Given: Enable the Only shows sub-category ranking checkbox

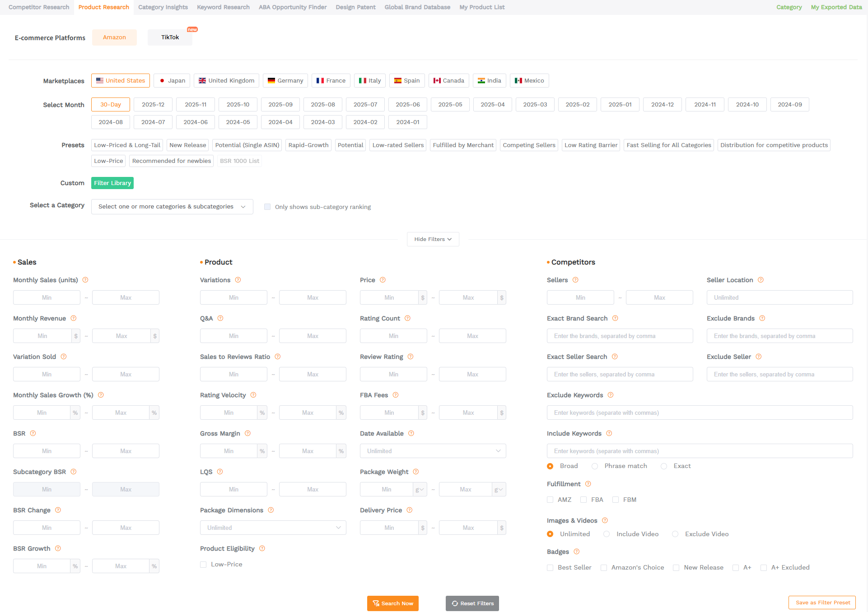Looking at the screenshot, I should [267, 206].
